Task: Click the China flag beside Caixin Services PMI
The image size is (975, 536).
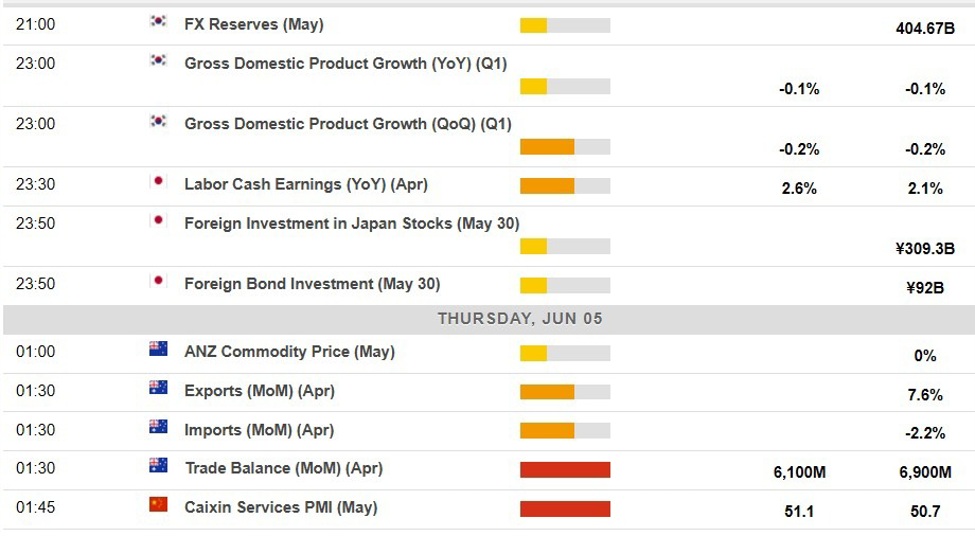Action: click(157, 505)
